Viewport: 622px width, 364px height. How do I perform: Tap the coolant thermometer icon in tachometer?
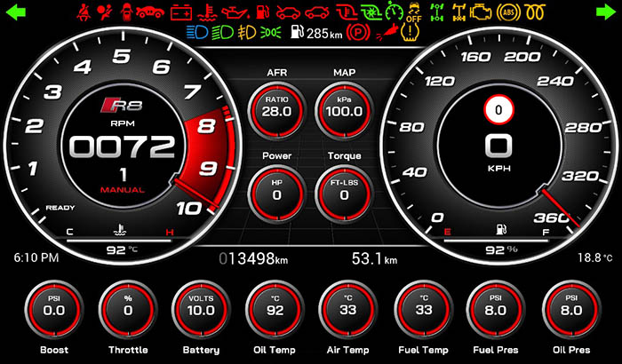pos(120,230)
